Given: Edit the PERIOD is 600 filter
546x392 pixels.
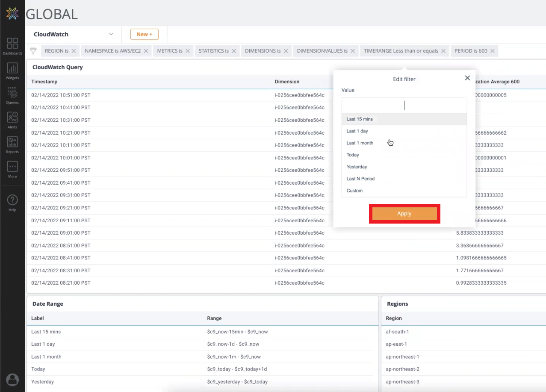Looking at the screenshot, I should point(471,51).
